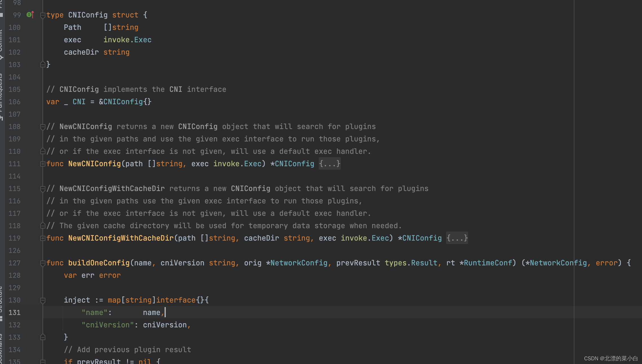Click the buildOneConfig function name
Image resolution: width=642 pixels, height=364 pixels.
click(x=99, y=263)
